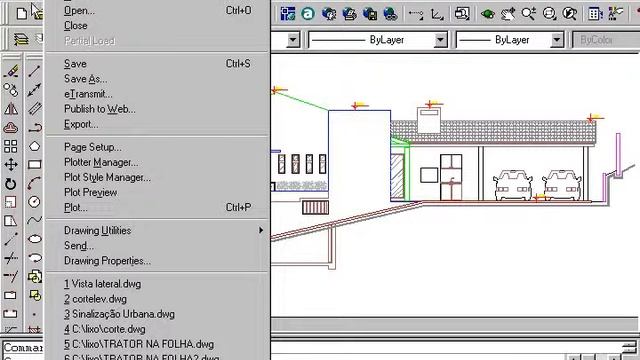Select the Line draw tool

[x=35, y=71]
